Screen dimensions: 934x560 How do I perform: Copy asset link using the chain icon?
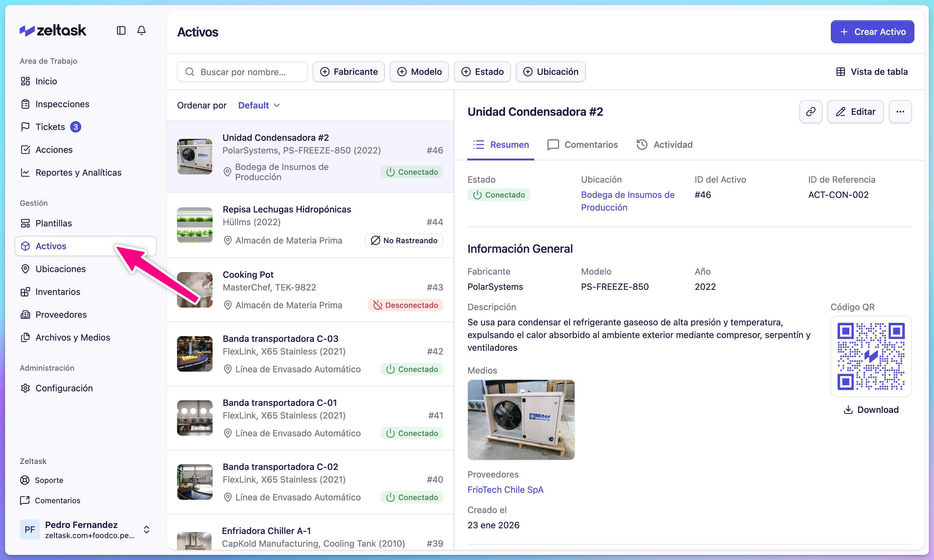[810, 111]
